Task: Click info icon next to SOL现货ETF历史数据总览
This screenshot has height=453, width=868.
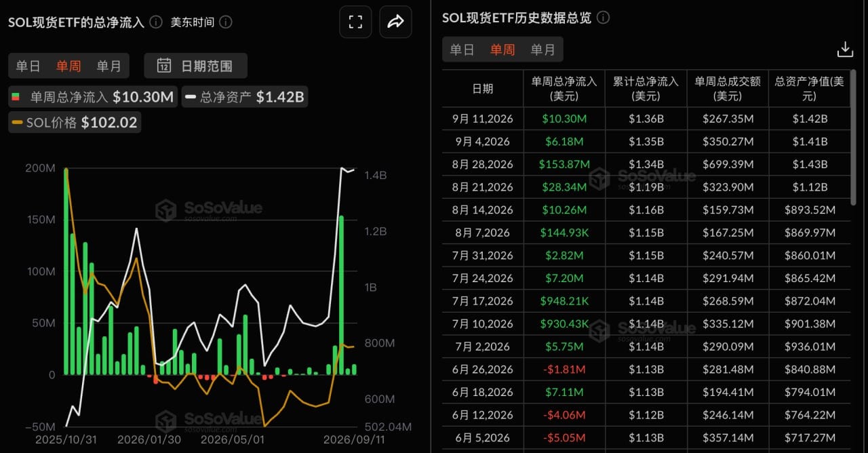Action: (603, 18)
